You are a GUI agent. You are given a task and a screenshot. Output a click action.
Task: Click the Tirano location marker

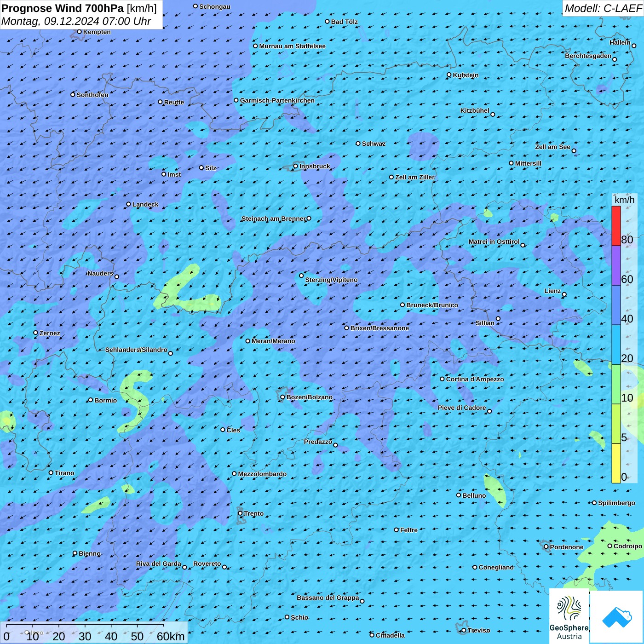pos(51,472)
